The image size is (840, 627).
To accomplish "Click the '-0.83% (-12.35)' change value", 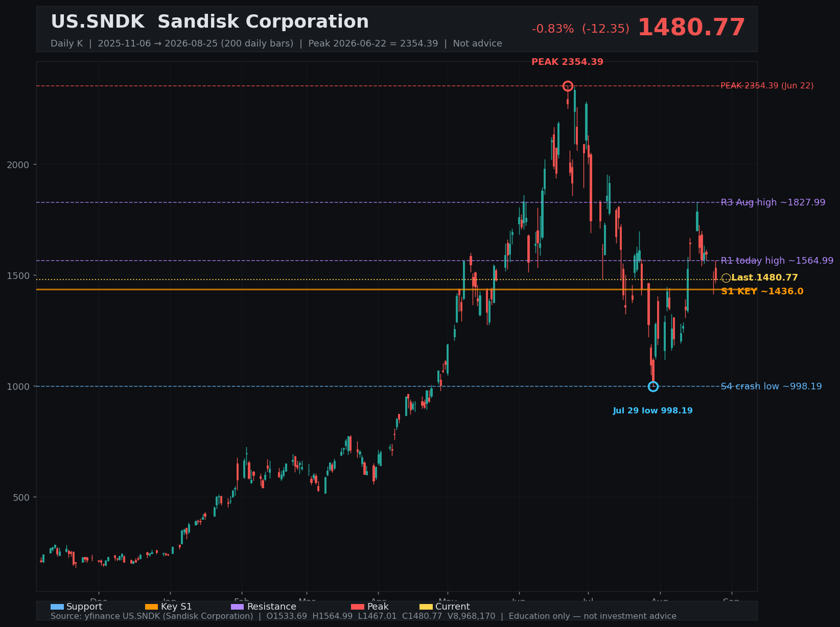I will point(580,29).
